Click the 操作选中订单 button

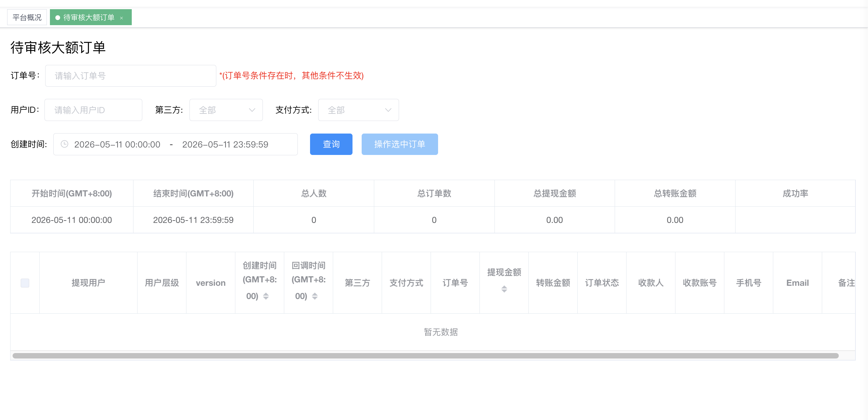[x=400, y=144]
